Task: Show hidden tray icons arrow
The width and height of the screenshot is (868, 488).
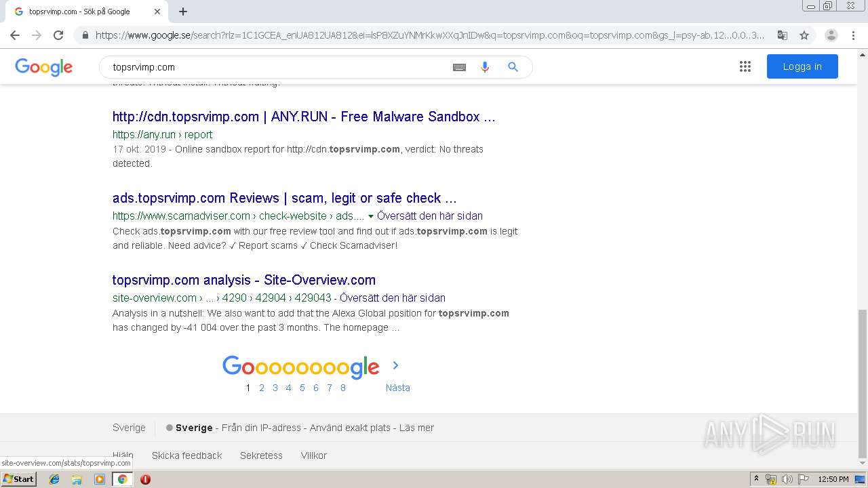Action: [x=756, y=479]
